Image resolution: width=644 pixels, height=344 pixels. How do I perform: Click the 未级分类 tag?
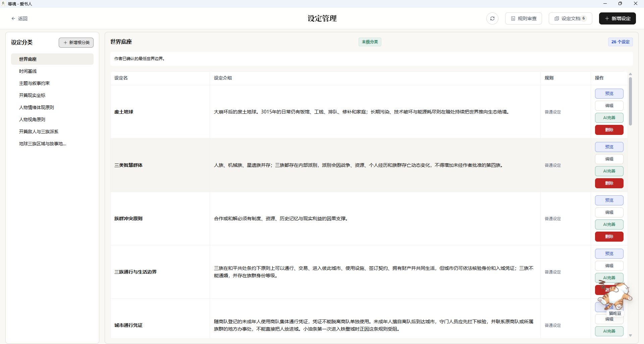tap(370, 42)
